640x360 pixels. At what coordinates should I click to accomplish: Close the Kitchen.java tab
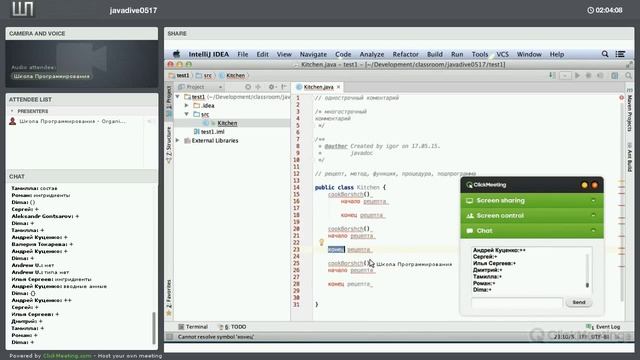point(338,87)
